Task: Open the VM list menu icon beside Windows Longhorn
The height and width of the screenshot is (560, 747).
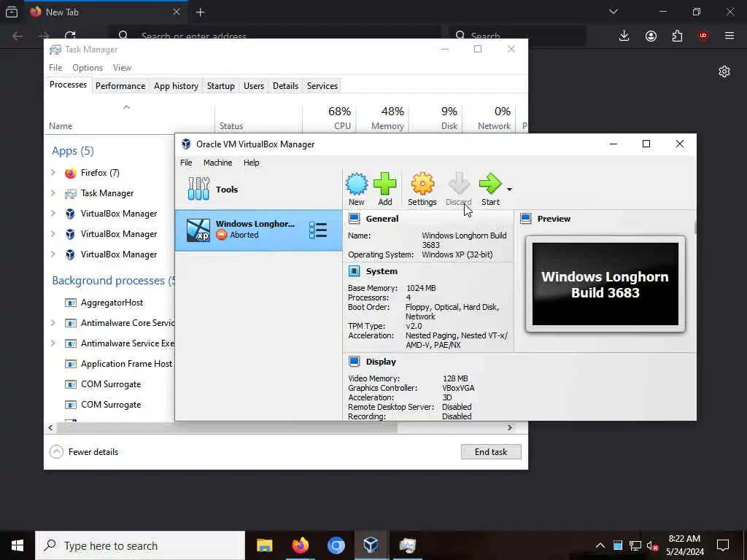Action: click(318, 230)
